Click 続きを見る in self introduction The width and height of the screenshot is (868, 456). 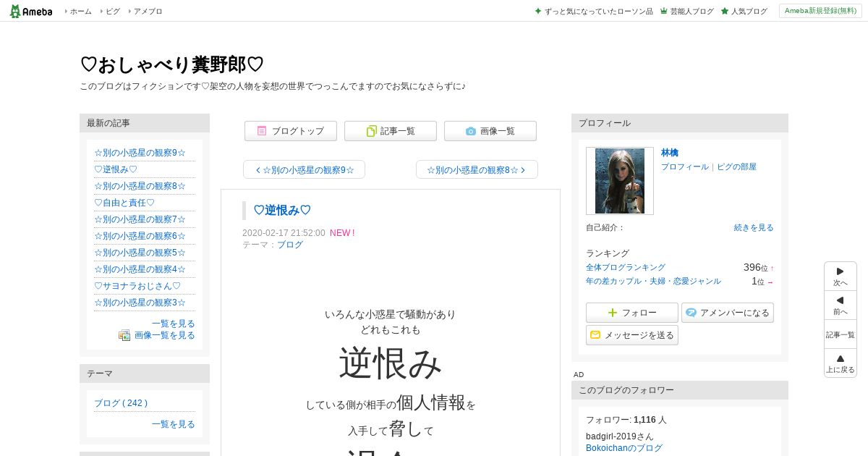[x=754, y=227]
